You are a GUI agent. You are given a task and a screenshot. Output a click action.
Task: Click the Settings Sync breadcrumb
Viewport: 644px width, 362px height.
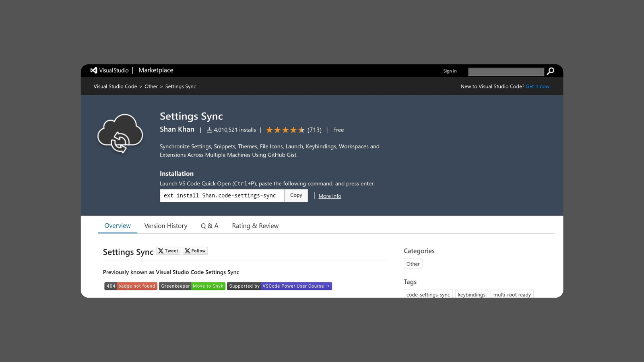(180, 86)
